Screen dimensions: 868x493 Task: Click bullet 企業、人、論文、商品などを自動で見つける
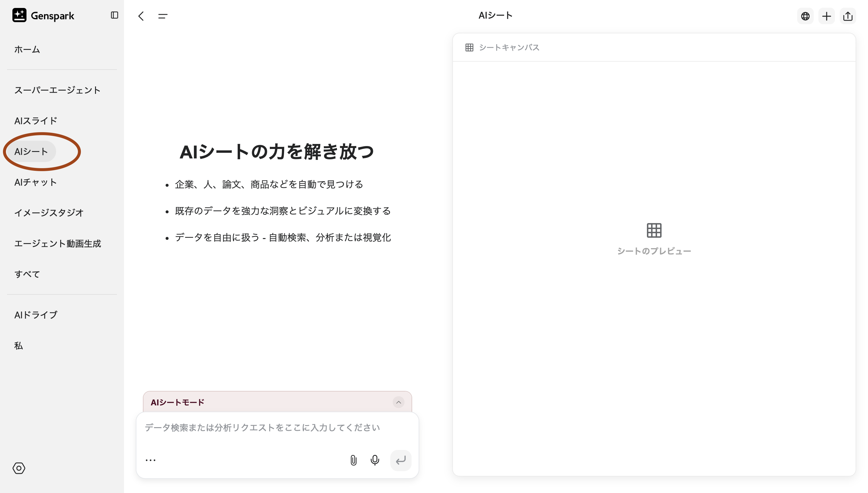point(269,184)
